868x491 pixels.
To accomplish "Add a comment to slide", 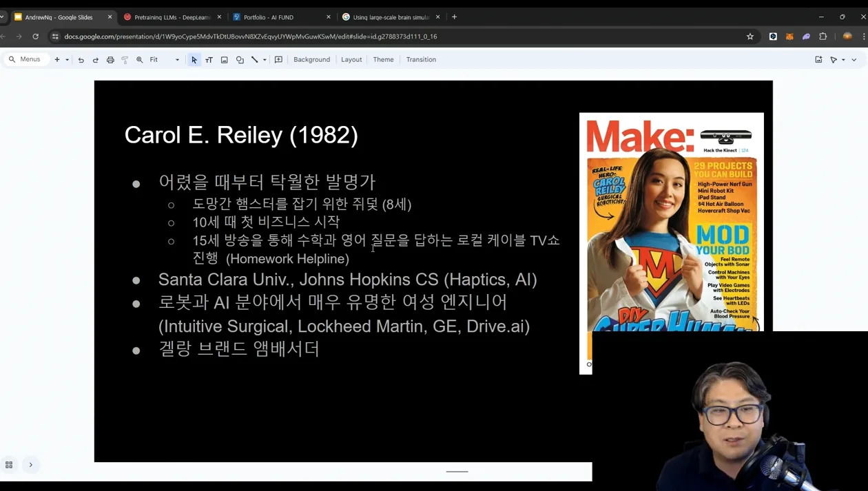I will [x=278, y=60].
